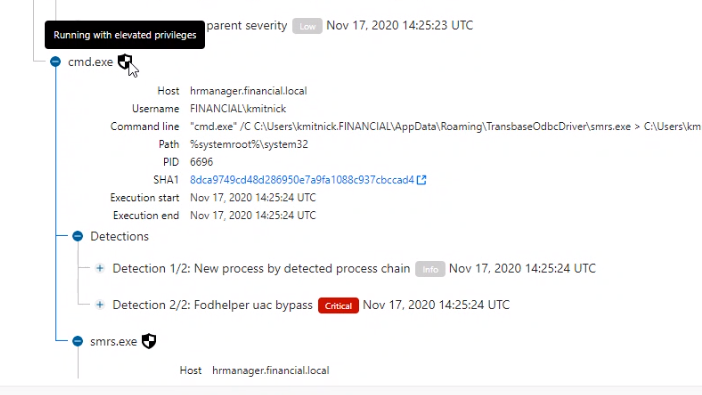702x395 pixels.
Task: Select the cmd.exe process name
Action: [90, 62]
